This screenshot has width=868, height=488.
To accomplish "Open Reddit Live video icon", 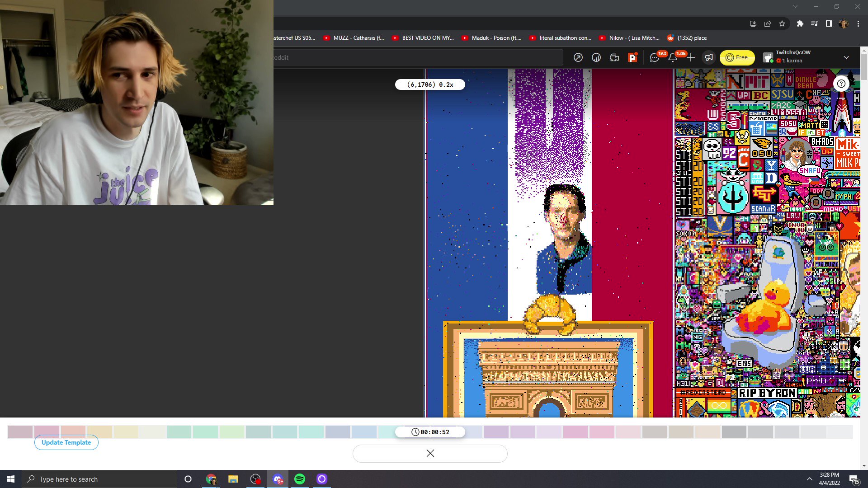I will click(x=614, y=57).
